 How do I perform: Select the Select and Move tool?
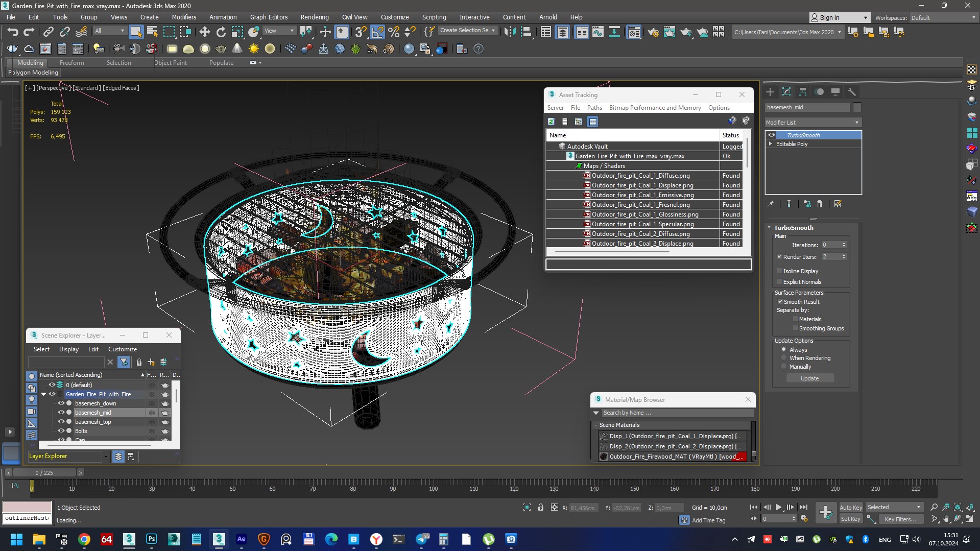click(204, 32)
